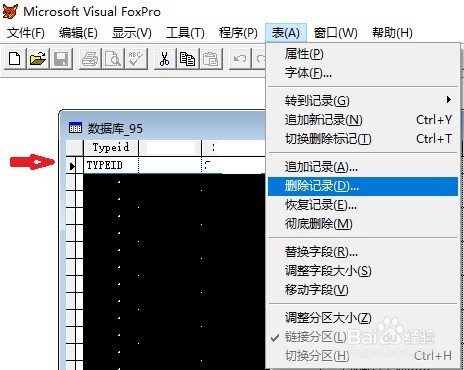Viewport: 464px width, 370px height.
Task: Click the Copy toolbar icon
Action: pyautogui.click(x=188, y=59)
